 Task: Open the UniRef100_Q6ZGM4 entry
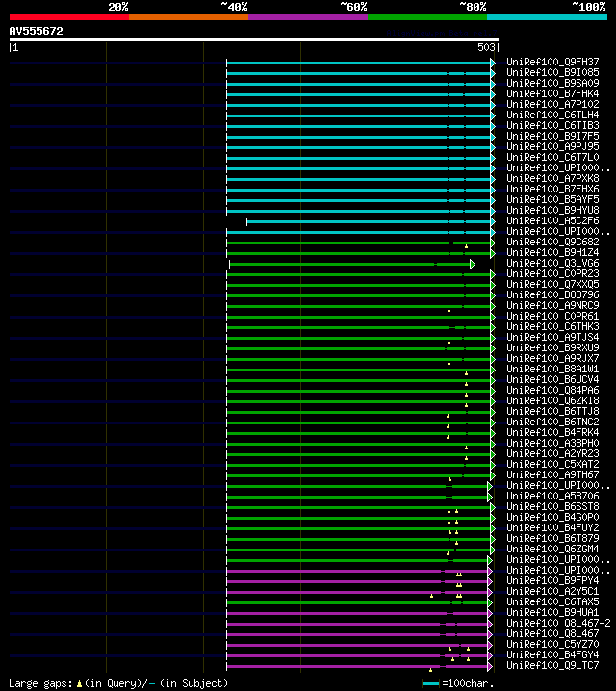click(x=552, y=549)
